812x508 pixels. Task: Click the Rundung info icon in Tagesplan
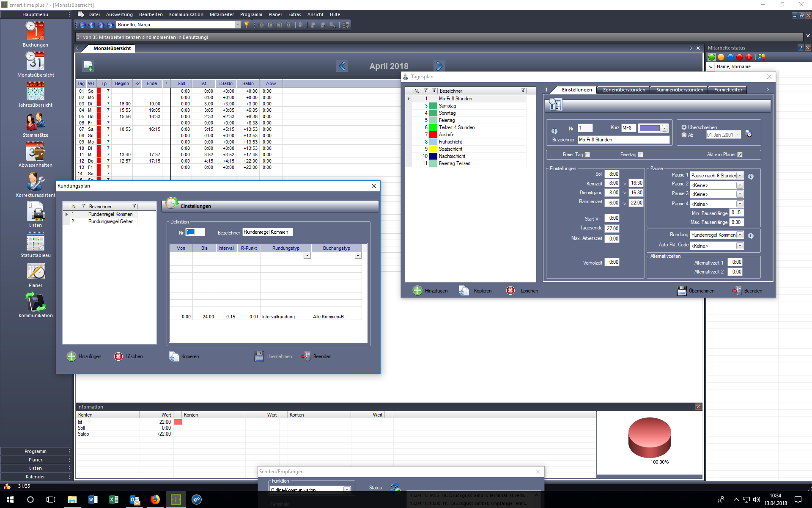click(x=750, y=236)
